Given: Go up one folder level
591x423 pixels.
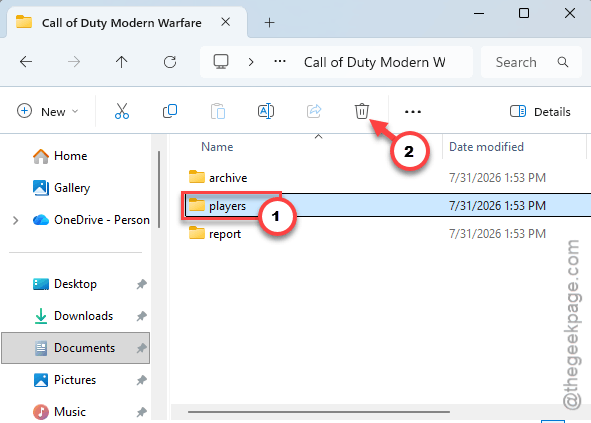Looking at the screenshot, I should click(x=121, y=61).
